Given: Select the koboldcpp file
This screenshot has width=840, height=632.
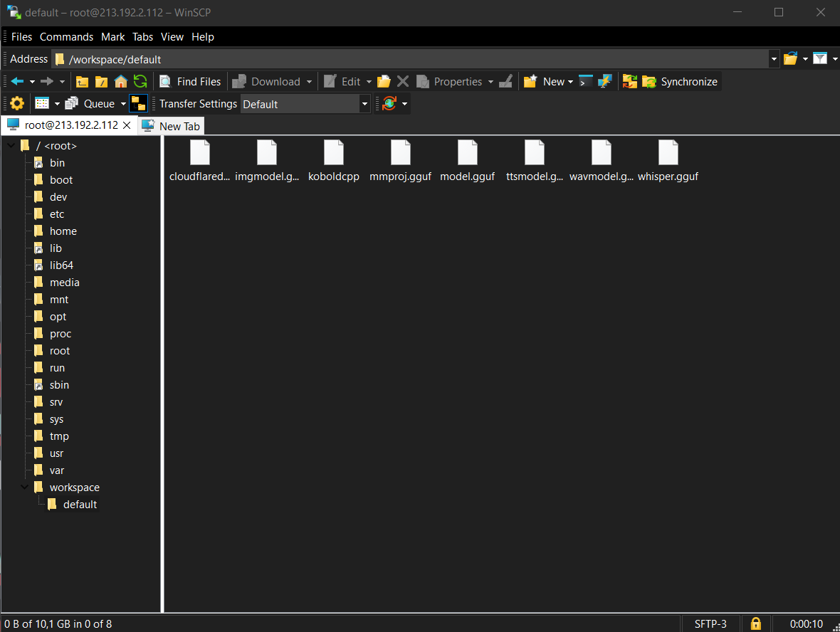Looking at the screenshot, I should (334, 162).
